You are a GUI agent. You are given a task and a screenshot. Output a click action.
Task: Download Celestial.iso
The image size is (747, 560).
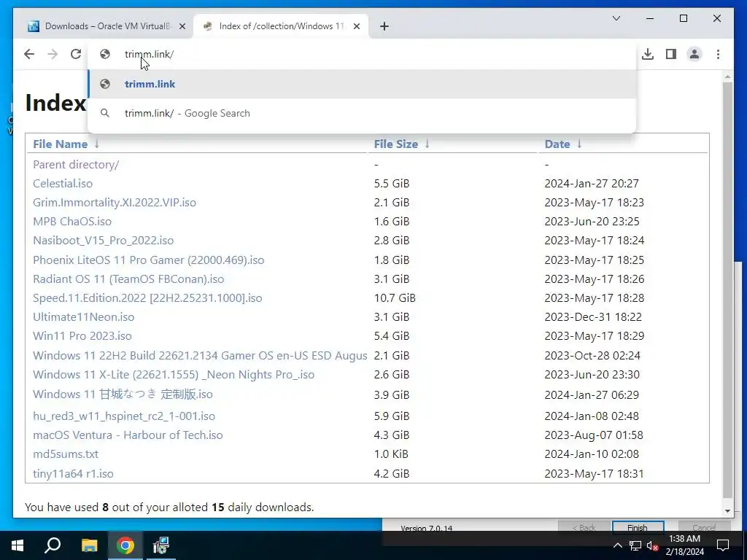pyautogui.click(x=63, y=184)
